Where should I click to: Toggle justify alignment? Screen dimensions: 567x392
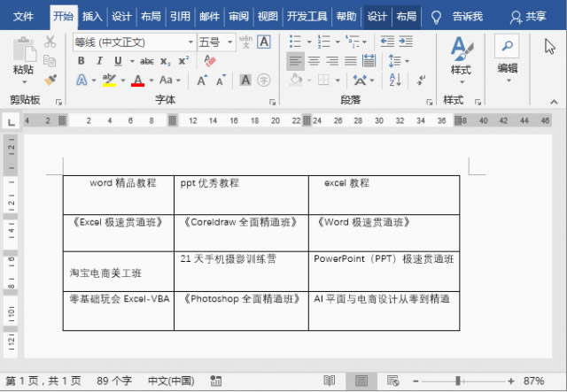(x=351, y=61)
